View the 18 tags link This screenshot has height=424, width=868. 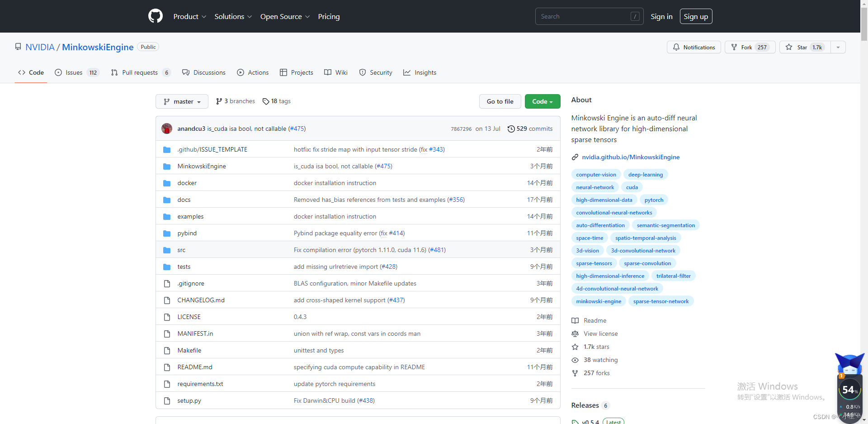click(x=277, y=101)
